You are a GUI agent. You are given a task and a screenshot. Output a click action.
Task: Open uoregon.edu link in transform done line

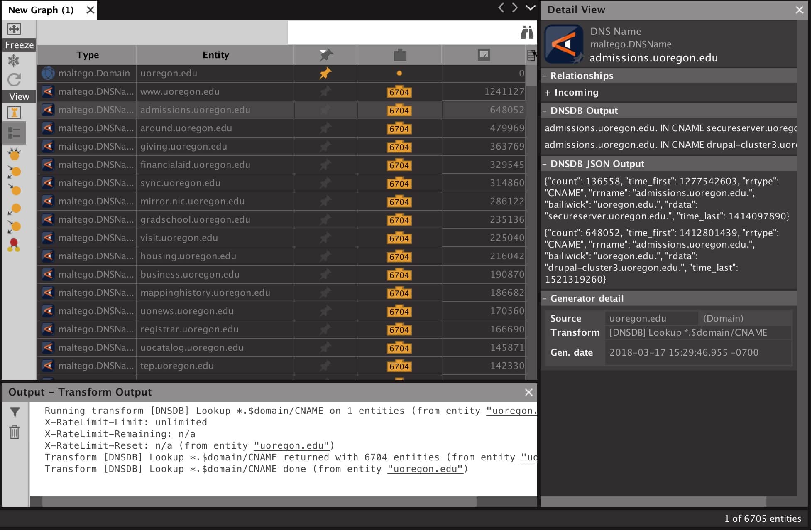(426, 469)
